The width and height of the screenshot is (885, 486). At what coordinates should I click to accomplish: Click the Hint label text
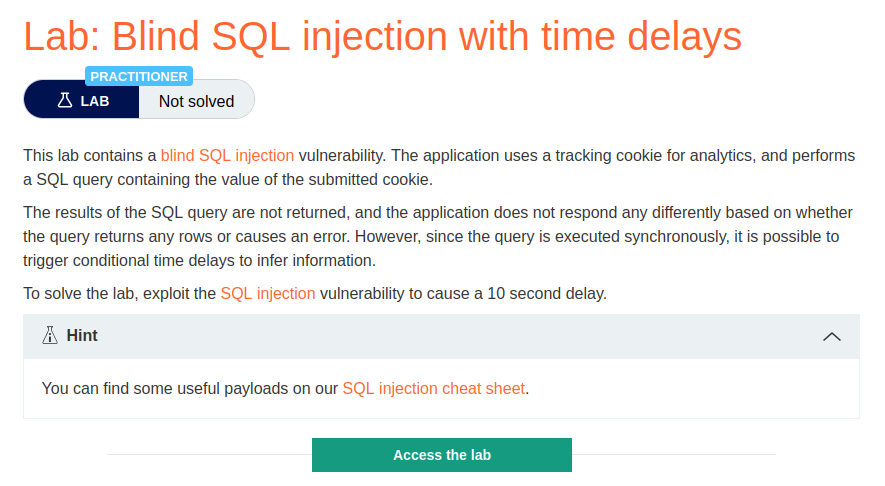click(82, 335)
